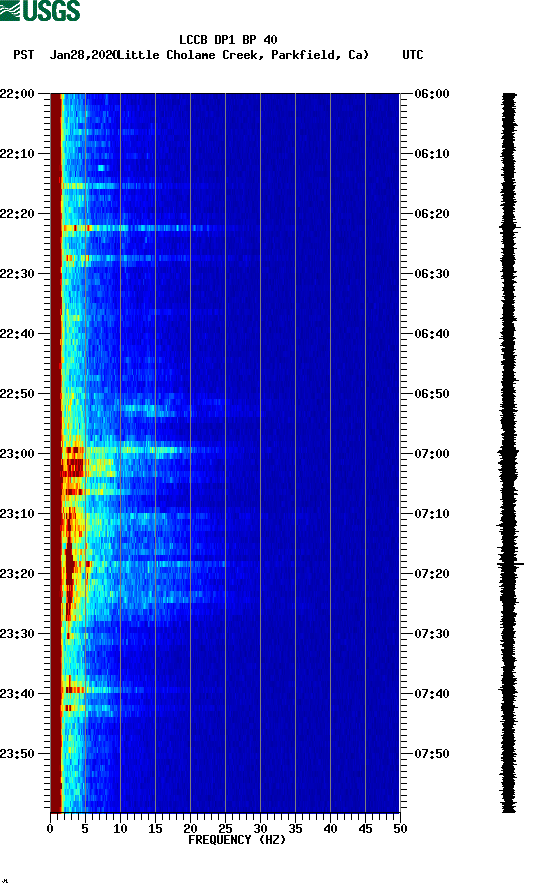Click the 23:20 PST time label

[x=17, y=574]
